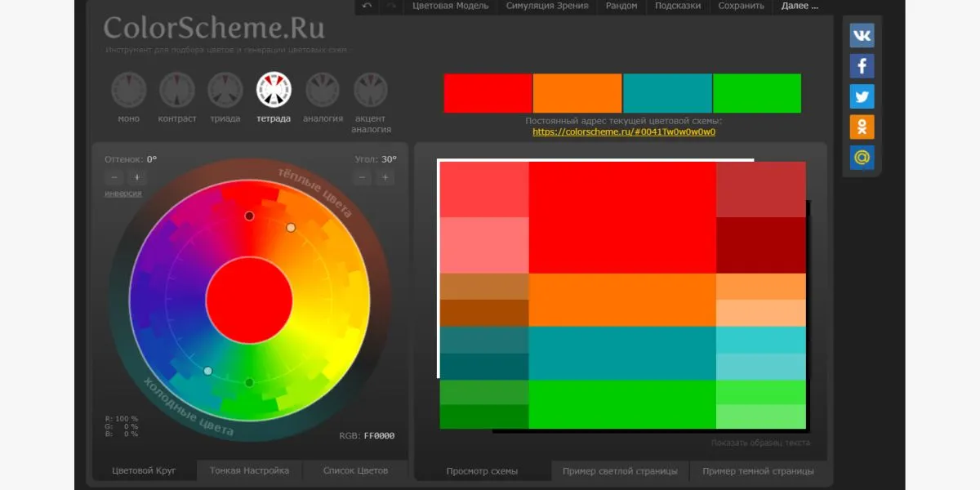Click the peach block in the preview
980x490 pixels.
[761, 313]
